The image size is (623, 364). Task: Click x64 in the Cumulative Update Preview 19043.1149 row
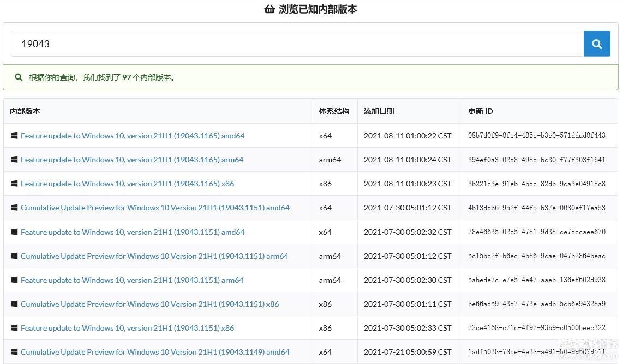pos(325,352)
